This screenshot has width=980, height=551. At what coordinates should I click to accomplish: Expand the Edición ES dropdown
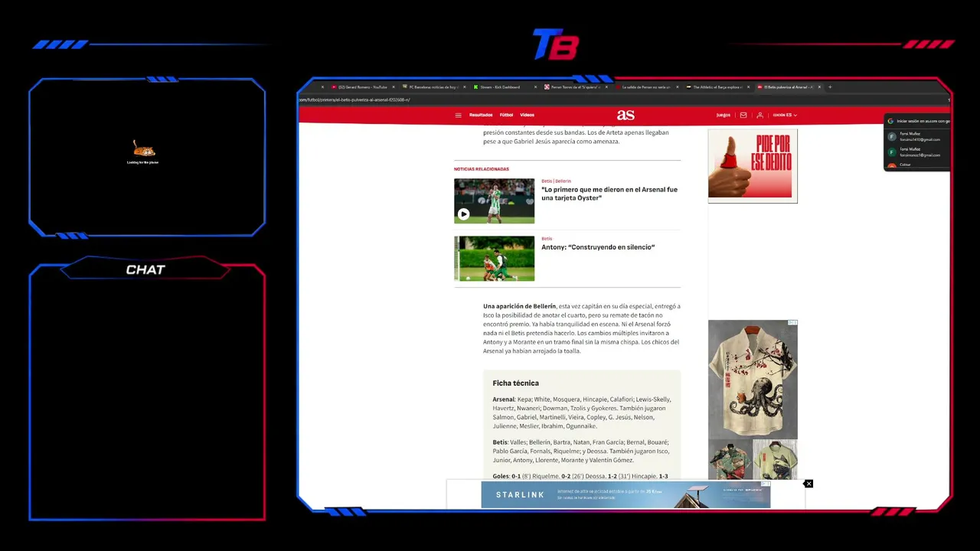785,115
